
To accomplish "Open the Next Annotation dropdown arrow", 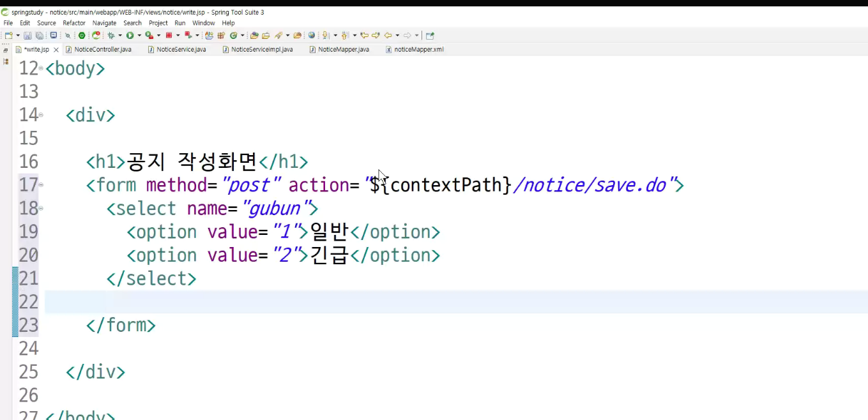I will click(x=335, y=35).
